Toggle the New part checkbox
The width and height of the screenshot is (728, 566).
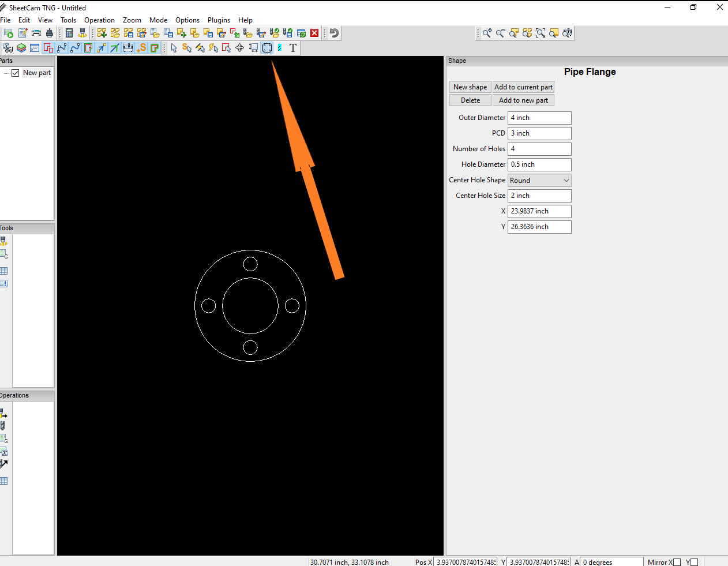16,73
